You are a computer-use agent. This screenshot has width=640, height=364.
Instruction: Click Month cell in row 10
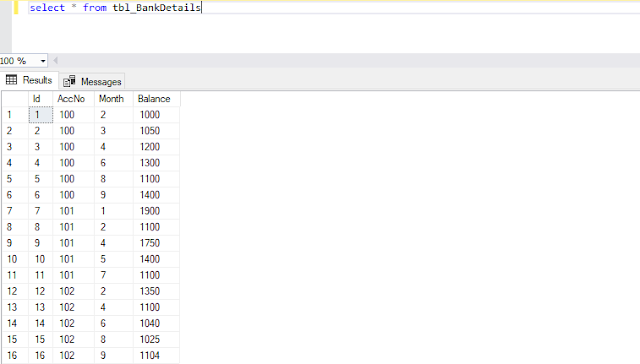(114, 259)
